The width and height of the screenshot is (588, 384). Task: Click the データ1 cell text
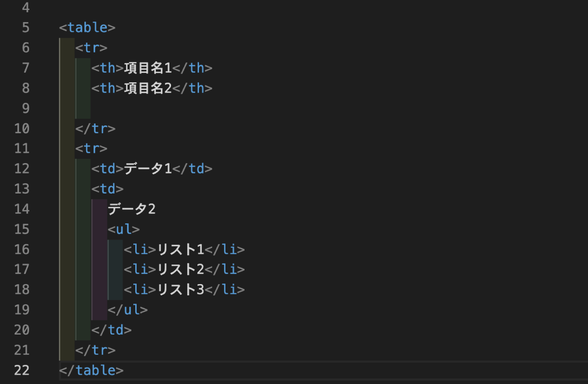148,168
